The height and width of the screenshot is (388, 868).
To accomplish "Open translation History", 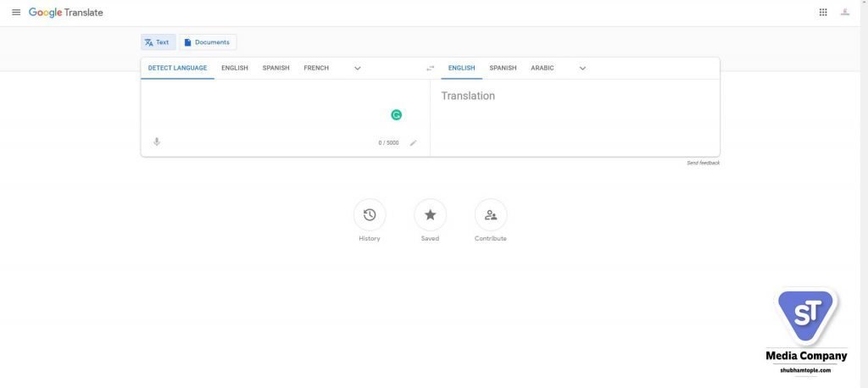I will 370,215.
